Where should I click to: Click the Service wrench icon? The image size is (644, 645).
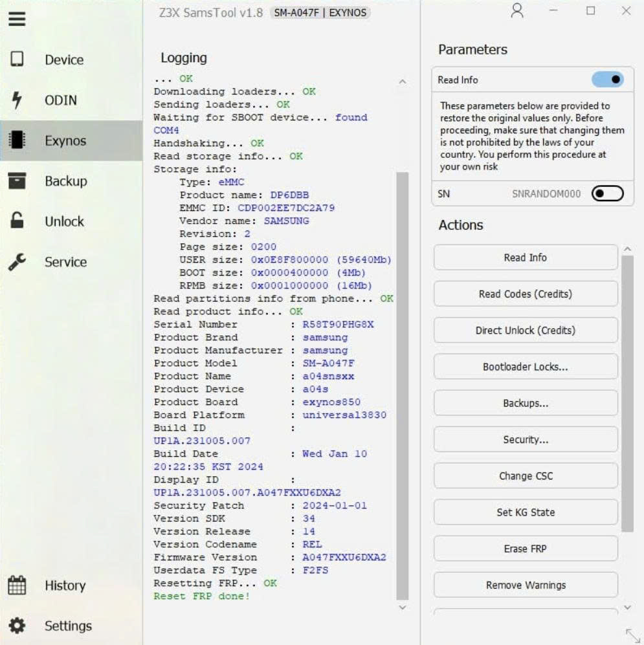[x=17, y=261]
